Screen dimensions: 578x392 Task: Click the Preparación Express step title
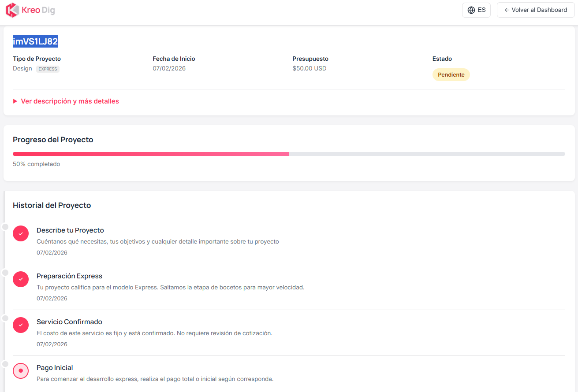pos(69,276)
